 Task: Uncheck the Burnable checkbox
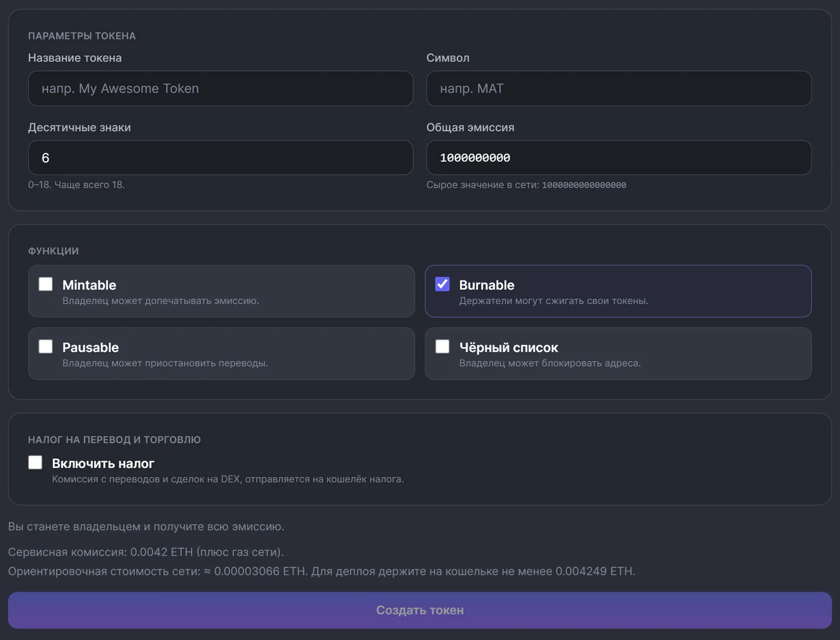pyautogui.click(x=442, y=284)
